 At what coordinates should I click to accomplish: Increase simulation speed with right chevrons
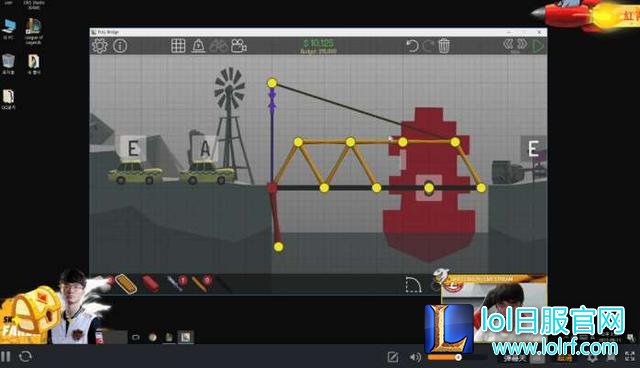(522, 44)
